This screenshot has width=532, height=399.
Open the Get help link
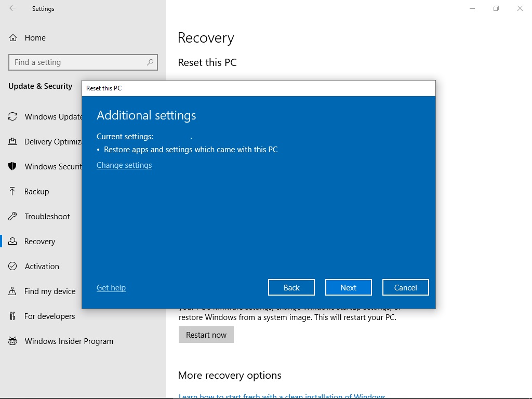(111, 288)
